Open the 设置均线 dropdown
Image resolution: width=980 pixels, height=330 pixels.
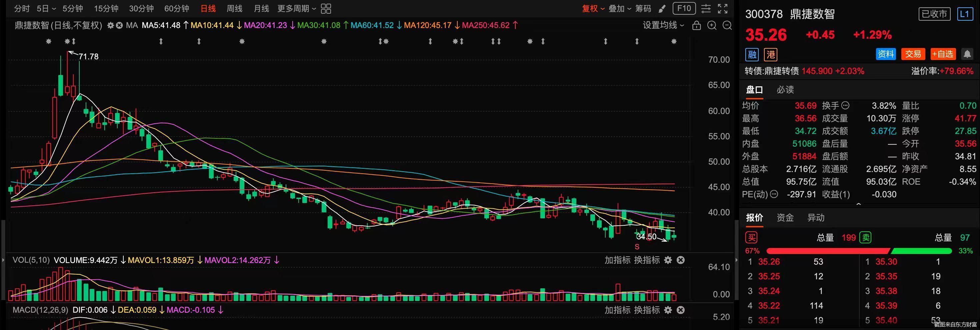(663, 26)
